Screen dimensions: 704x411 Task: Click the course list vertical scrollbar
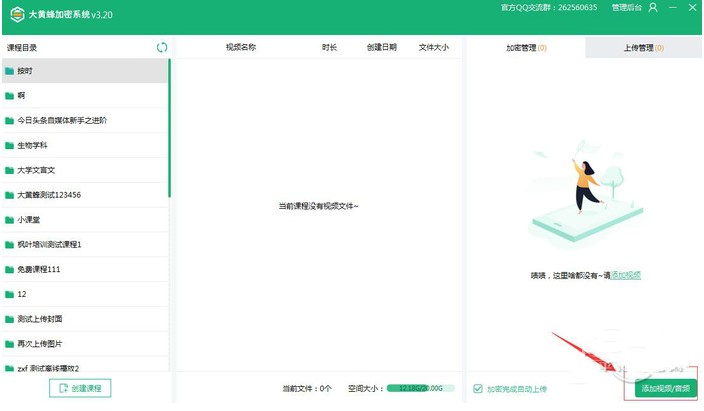tap(169, 128)
